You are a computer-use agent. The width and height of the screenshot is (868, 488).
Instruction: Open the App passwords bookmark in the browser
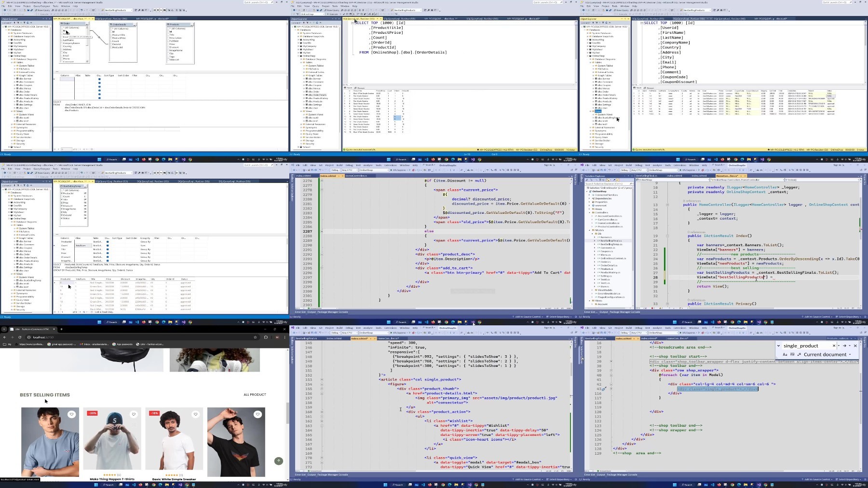[x=122, y=344]
